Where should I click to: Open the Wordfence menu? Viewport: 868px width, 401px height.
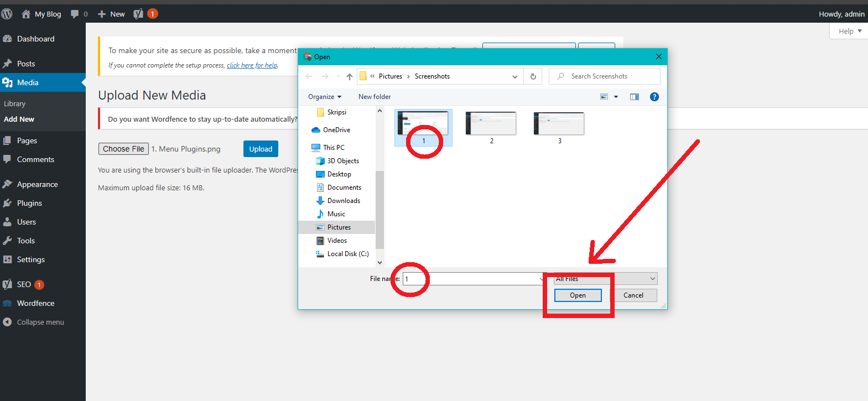point(35,303)
